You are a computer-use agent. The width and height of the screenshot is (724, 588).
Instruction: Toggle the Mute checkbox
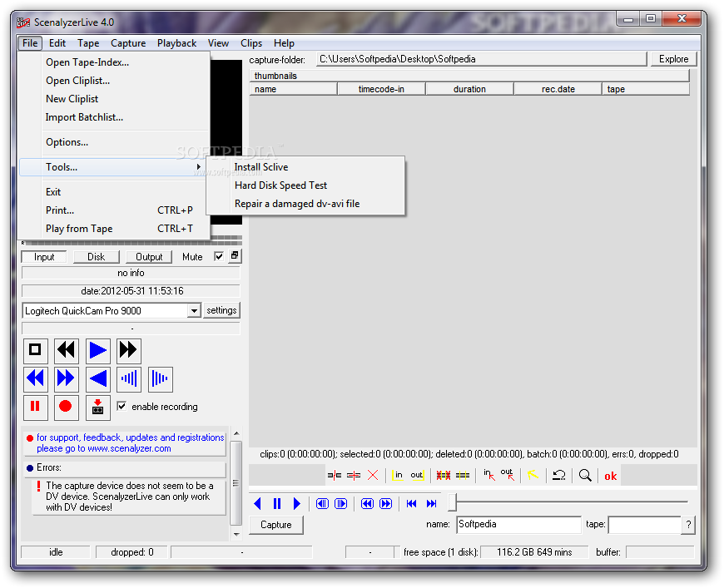point(219,257)
